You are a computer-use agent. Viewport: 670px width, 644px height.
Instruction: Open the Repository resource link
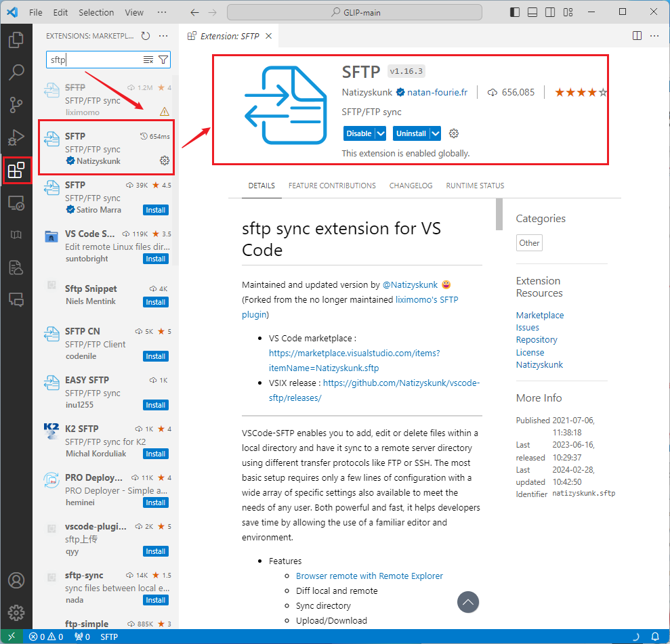tap(537, 339)
